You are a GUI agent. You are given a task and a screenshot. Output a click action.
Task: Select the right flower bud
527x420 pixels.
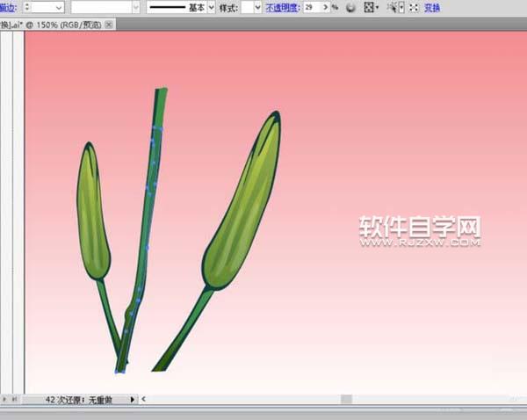point(242,202)
